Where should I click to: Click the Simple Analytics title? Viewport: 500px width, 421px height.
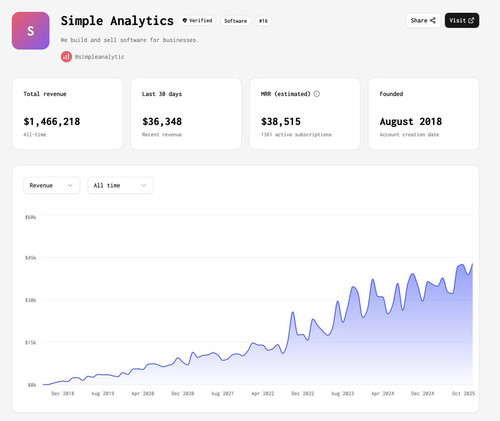(117, 21)
